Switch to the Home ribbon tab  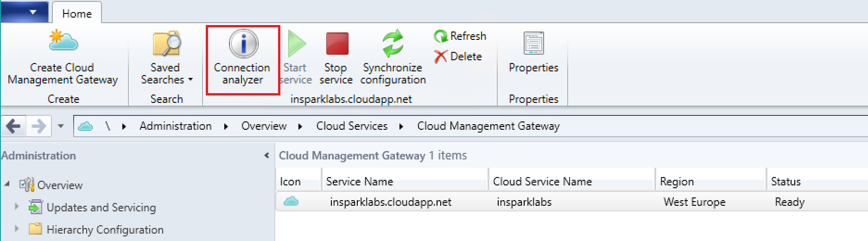click(x=76, y=13)
